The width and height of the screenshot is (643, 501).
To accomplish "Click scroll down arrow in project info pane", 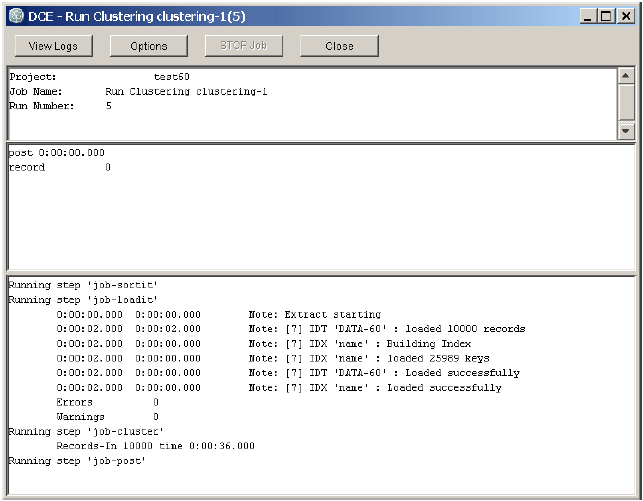I will (x=626, y=131).
